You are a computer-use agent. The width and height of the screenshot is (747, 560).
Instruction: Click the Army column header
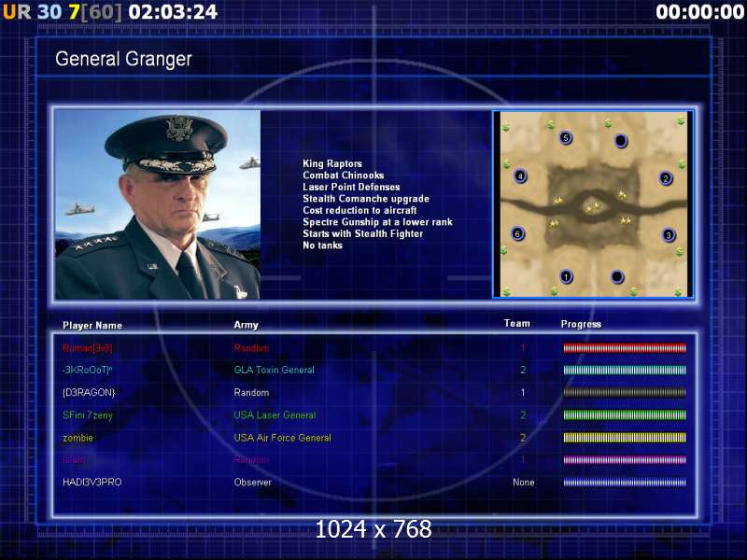246,325
